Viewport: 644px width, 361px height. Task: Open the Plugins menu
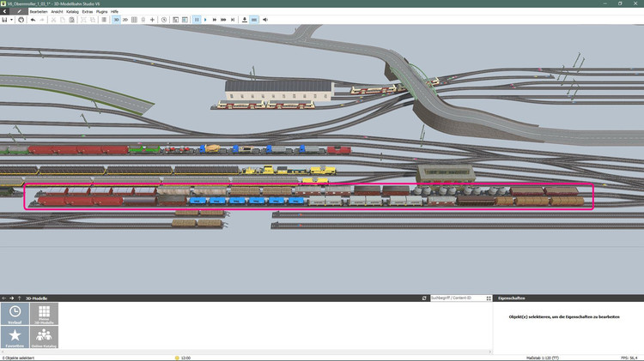[101, 11]
